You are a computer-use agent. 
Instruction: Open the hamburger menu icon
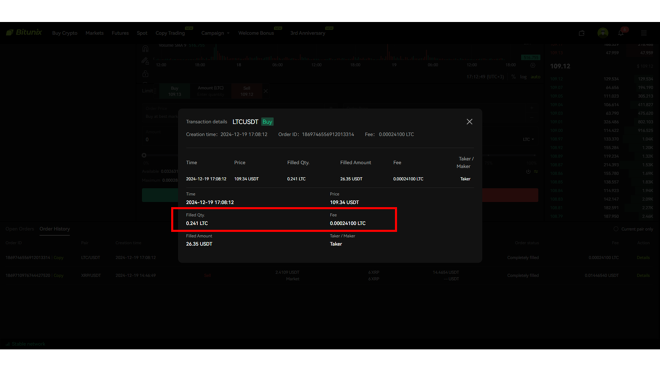pyautogui.click(x=644, y=33)
